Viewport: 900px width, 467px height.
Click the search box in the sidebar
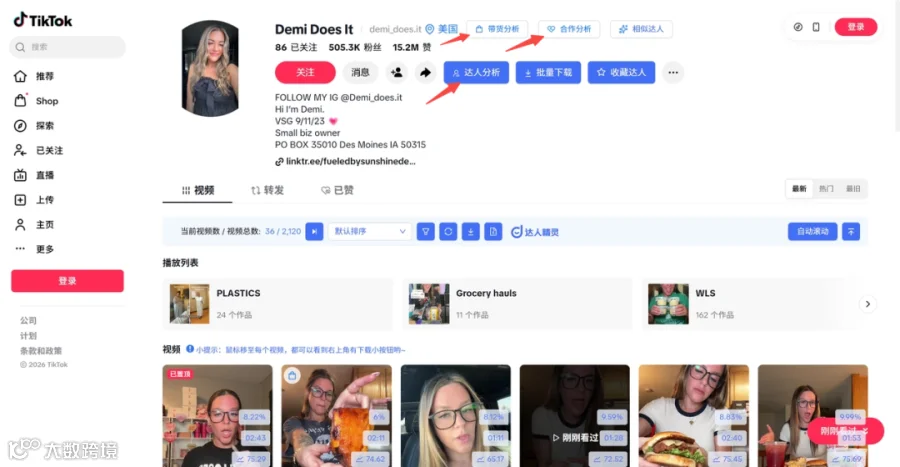(x=67, y=47)
